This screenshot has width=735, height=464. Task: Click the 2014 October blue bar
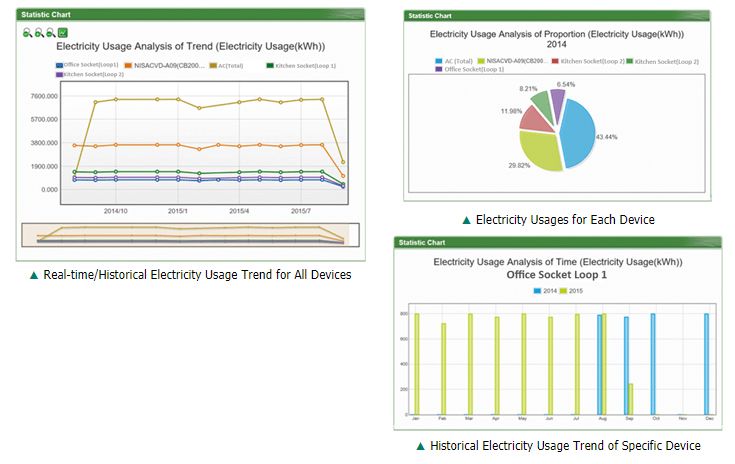(653, 364)
